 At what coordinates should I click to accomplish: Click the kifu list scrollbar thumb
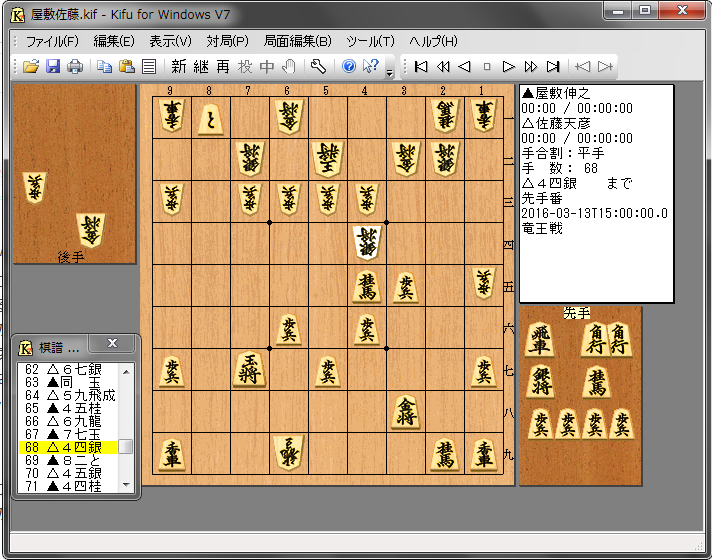(x=126, y=447)
